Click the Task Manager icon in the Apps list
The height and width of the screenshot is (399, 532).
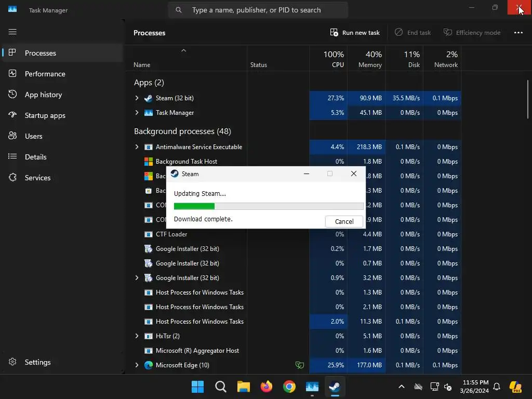[x=148, y=113]
